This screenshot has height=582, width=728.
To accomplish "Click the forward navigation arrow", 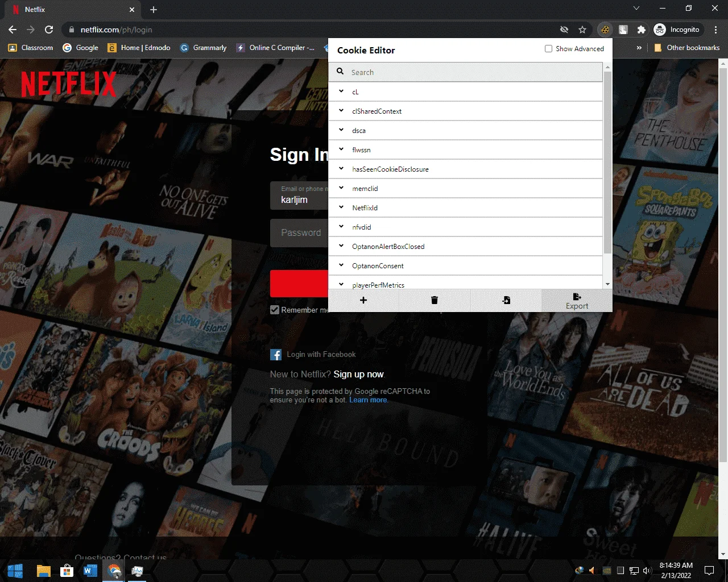I will (31, 30).
